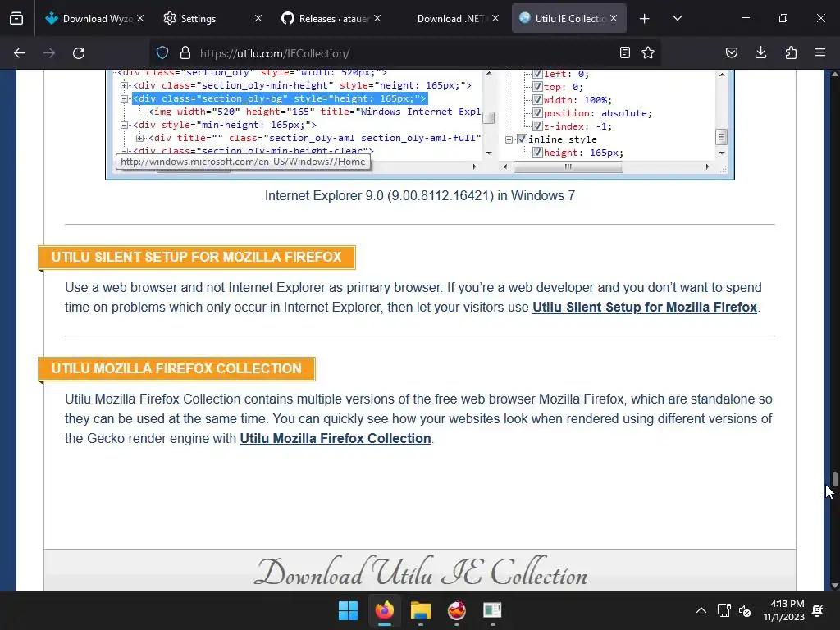
Task: View site security padlock info
Action: coord(185,53)
